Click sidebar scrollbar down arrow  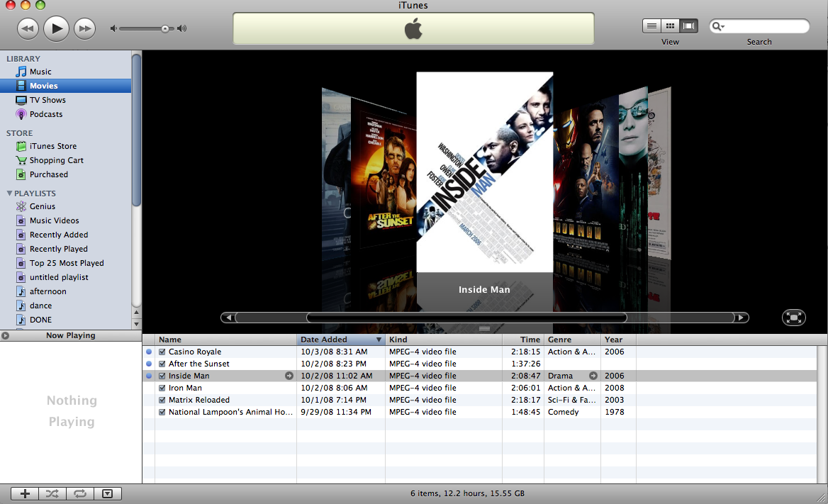click(136, 324)
